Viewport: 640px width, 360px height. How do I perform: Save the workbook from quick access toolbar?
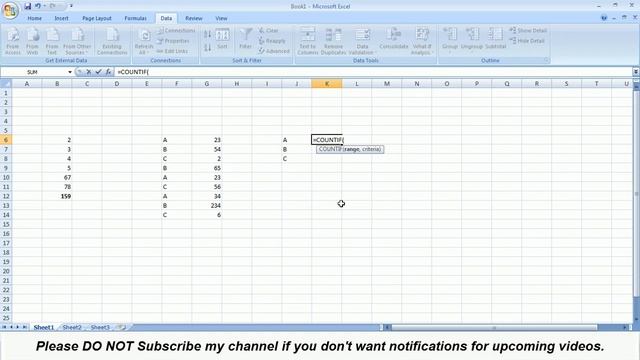pyautogui.click(x=27, y=6)
